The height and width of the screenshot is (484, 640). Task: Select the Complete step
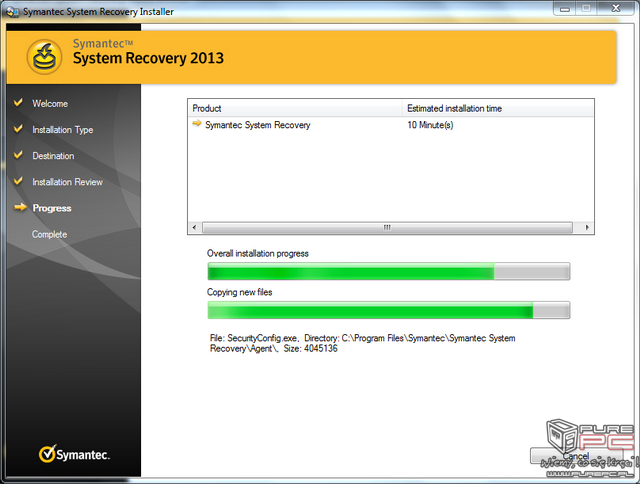tap(49, 234)
